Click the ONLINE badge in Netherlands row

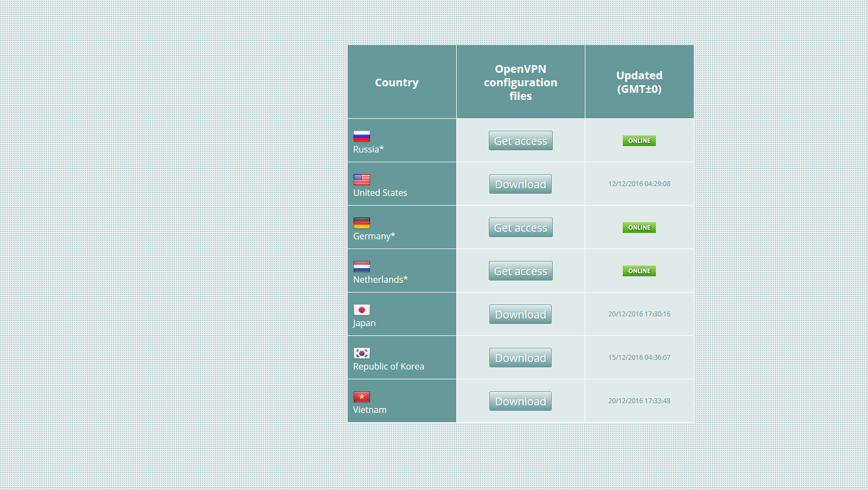click(x=639, y=271)
